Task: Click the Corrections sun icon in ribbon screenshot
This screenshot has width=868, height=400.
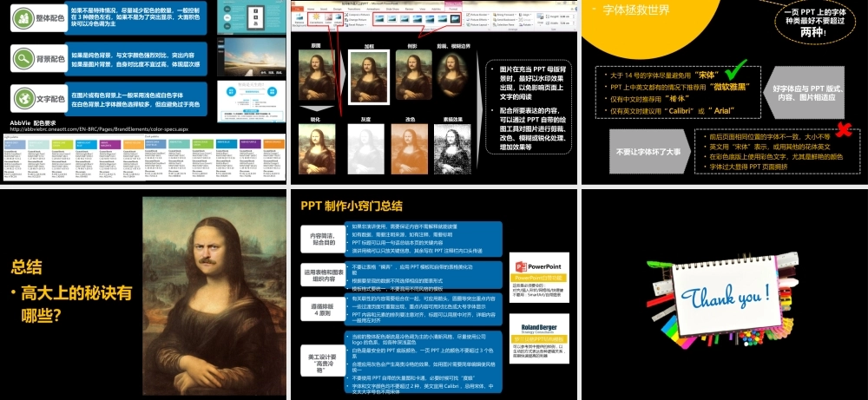Action: (x=317, y=16)
